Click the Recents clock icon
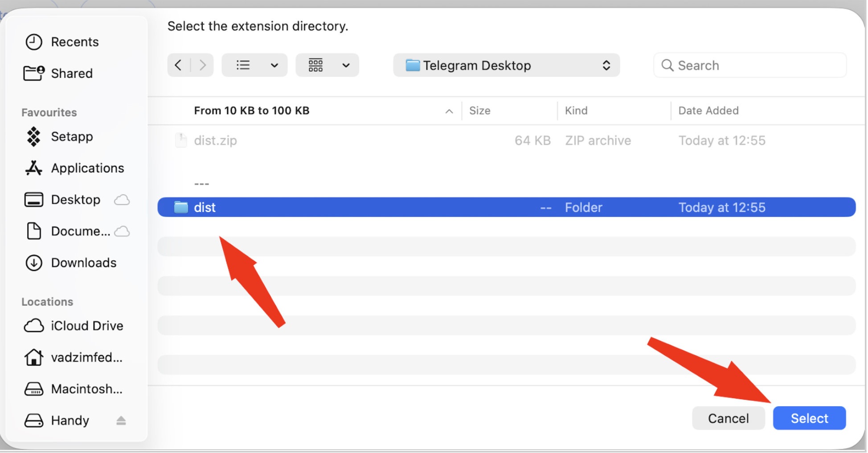The height and width of the screenshot is (453, 868). [x=34, y=42]
